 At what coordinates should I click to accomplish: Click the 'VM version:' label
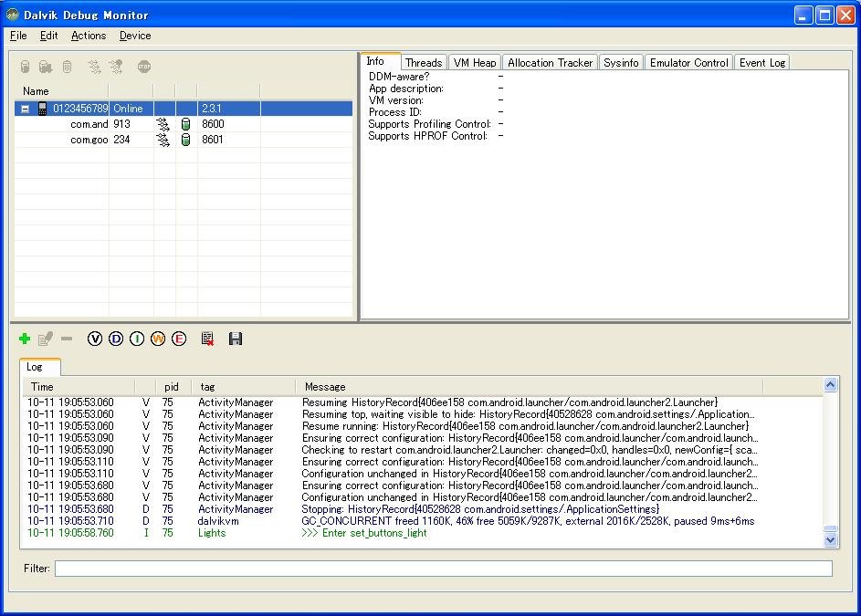tap(396, 100)
